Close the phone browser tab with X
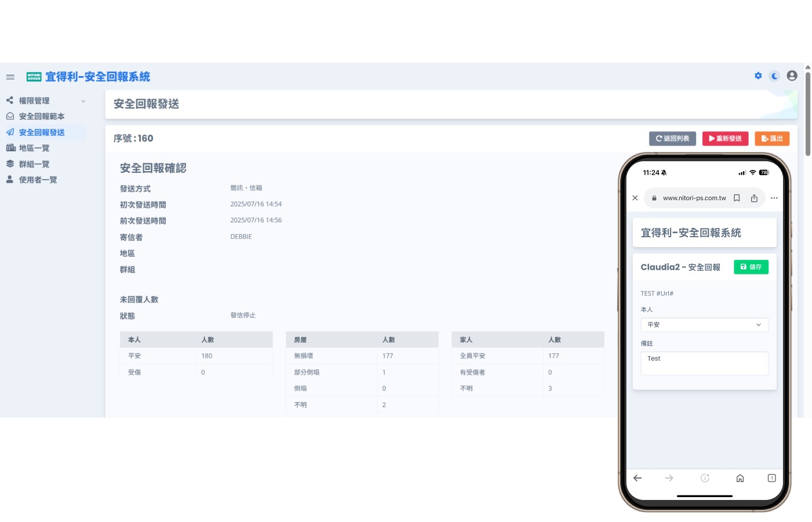The width and height of the screenshot is (812, 522). pyautogui.click(x=635, y=198)
